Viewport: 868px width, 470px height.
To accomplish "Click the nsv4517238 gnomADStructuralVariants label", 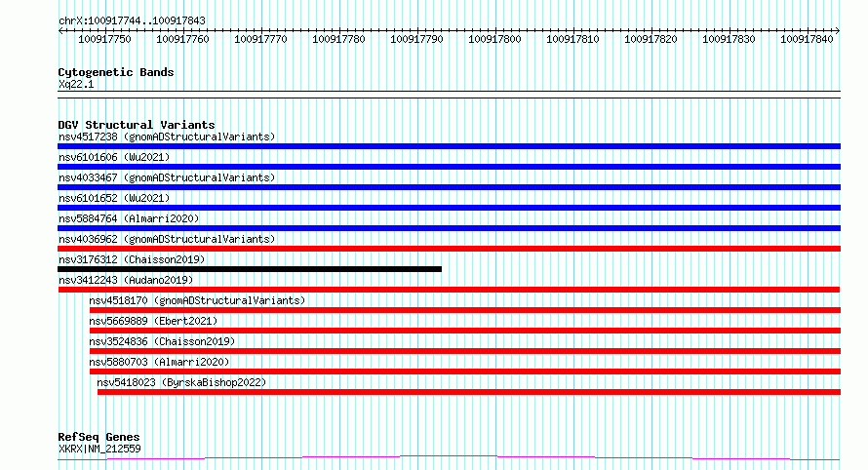I will (x=167, y=137).
